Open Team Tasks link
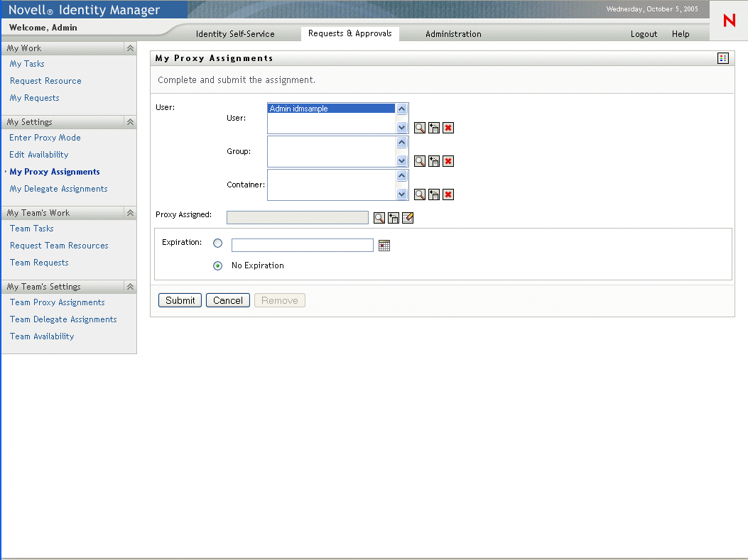This screenshot has width=748, height=560. tap(31, 229)
